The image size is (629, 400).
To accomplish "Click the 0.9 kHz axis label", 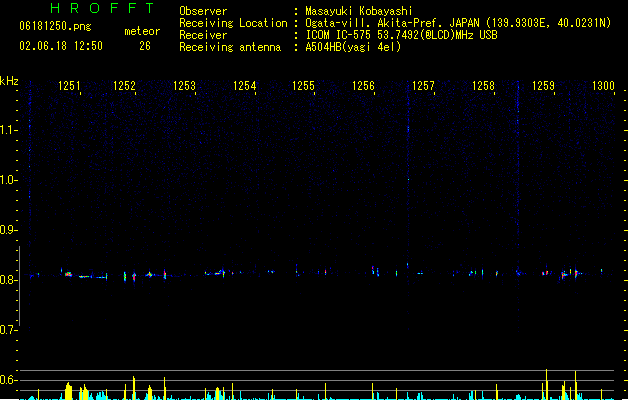I will click(8, 230).
